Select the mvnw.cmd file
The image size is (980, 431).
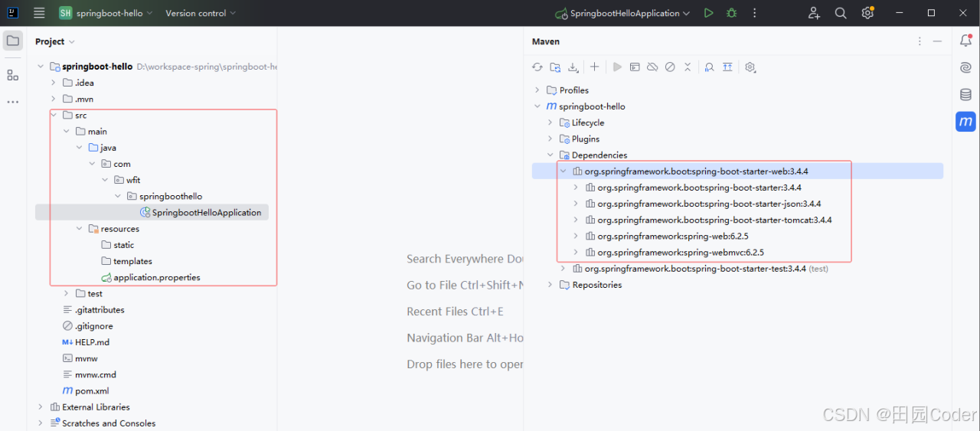point(89,375)
